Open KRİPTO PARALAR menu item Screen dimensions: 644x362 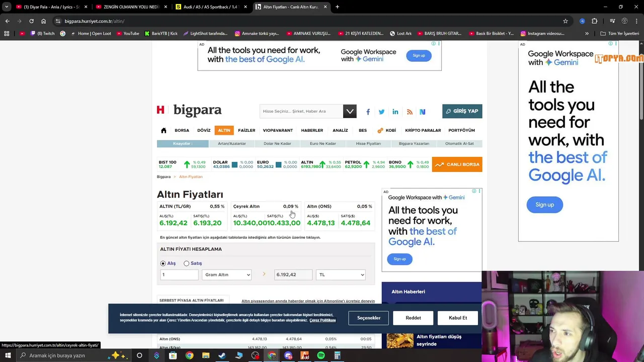click(x=423, y=130)
